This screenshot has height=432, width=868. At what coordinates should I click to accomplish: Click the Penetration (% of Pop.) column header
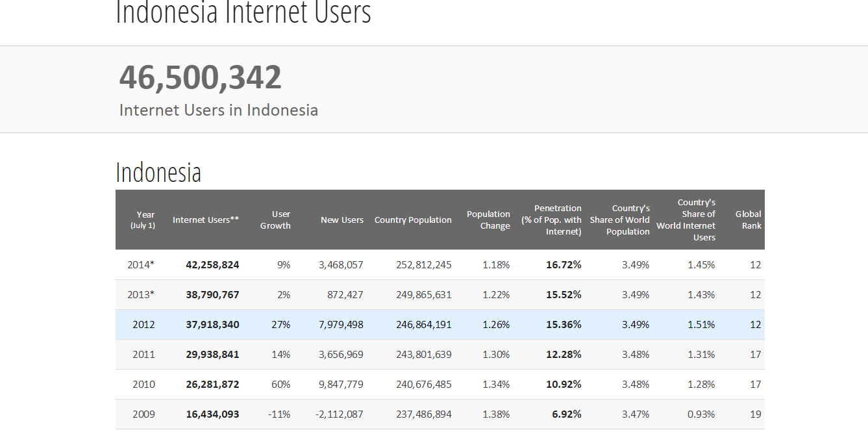tap(552, 220)
